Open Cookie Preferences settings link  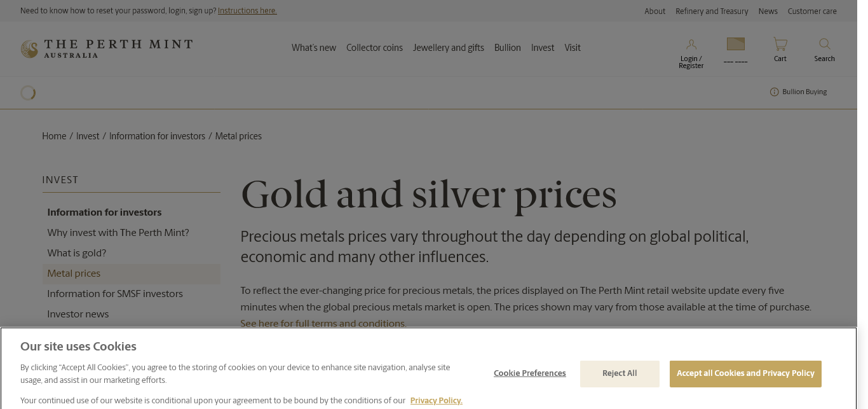529,373
